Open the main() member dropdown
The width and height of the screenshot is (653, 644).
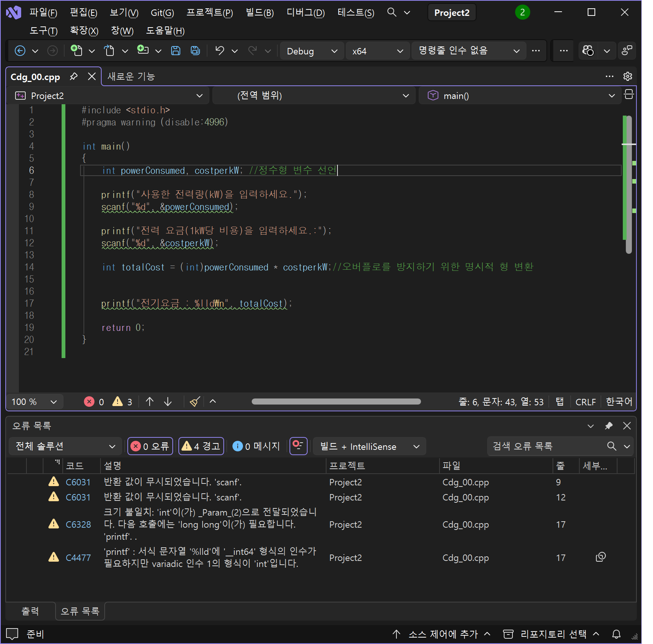point(520,96)
